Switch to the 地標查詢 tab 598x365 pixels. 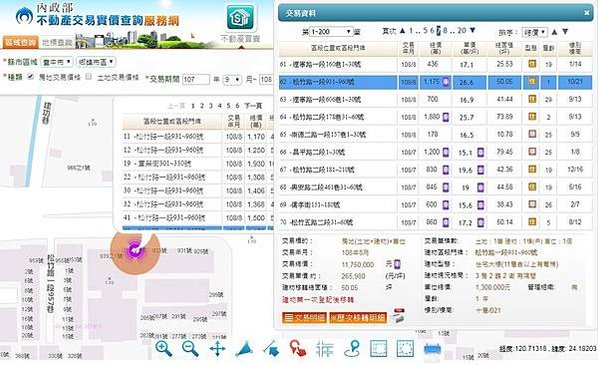tap(57, 42)
